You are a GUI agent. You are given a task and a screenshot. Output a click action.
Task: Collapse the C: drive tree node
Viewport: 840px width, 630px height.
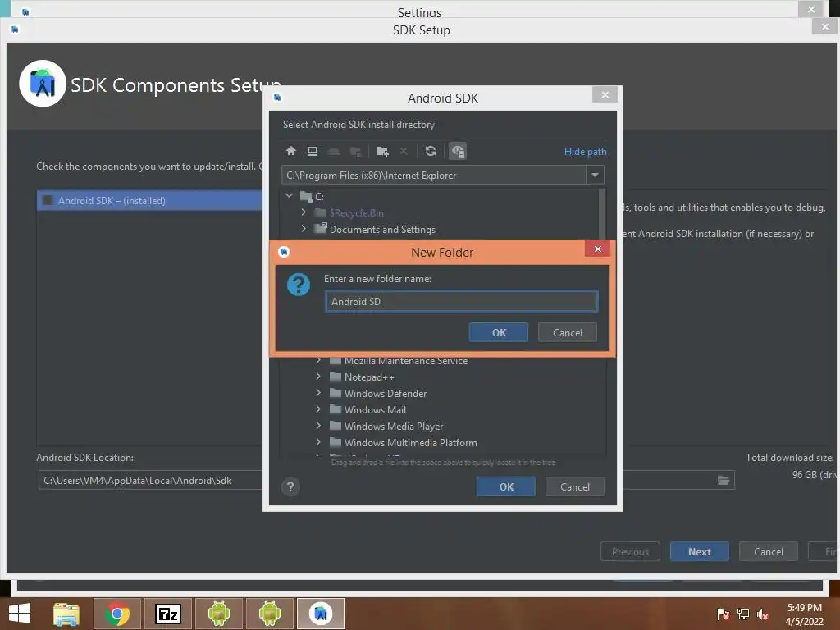(290, 196)
